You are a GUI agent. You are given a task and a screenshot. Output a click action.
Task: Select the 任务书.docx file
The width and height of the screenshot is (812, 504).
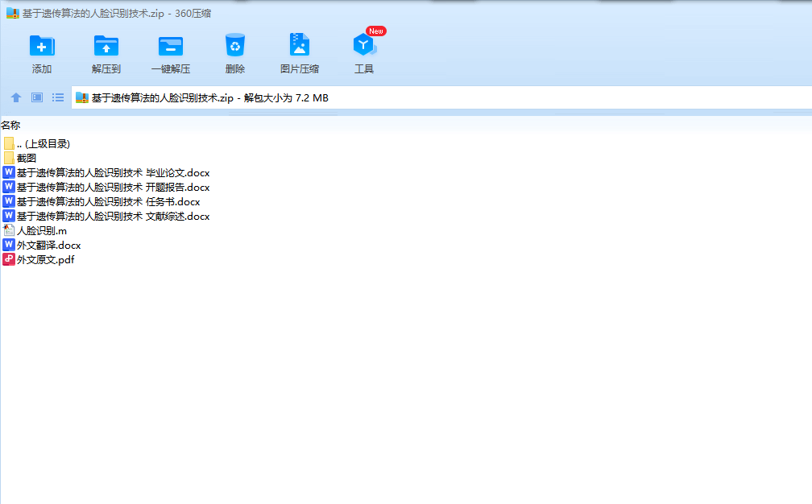pyautogui.click(x=101, y=202)
